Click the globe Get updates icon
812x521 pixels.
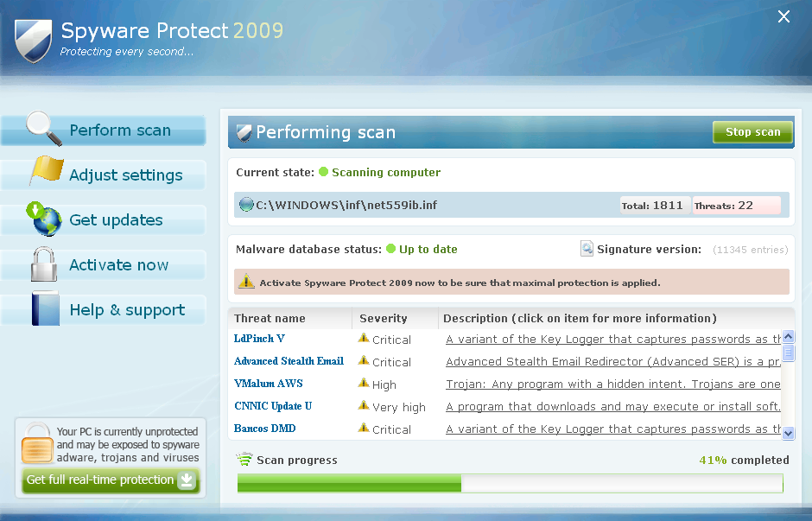tap(45, 219)
